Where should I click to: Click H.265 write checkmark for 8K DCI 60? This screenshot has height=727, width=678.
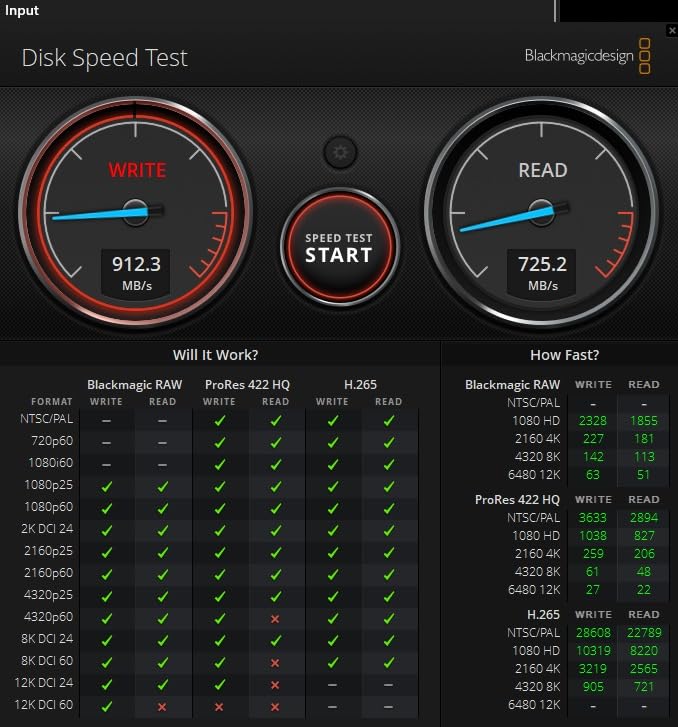(333, 663)
